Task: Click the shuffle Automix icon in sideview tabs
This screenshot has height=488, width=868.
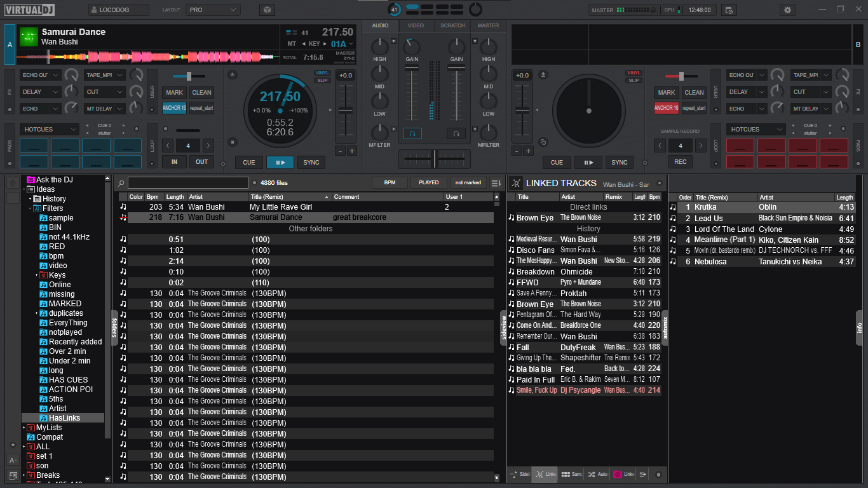Action: pos(592,475)
